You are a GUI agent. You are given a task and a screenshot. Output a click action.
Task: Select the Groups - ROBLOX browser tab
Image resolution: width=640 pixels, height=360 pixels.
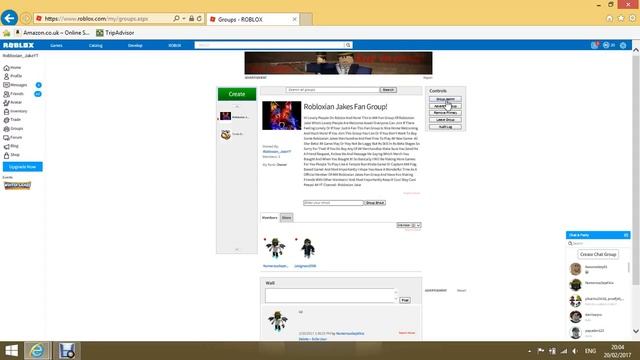253,19
